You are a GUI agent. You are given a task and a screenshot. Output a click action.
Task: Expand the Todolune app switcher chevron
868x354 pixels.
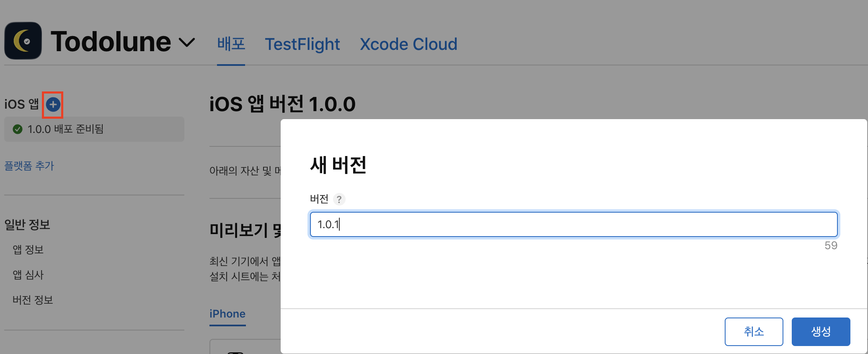(x=187, y=42)
